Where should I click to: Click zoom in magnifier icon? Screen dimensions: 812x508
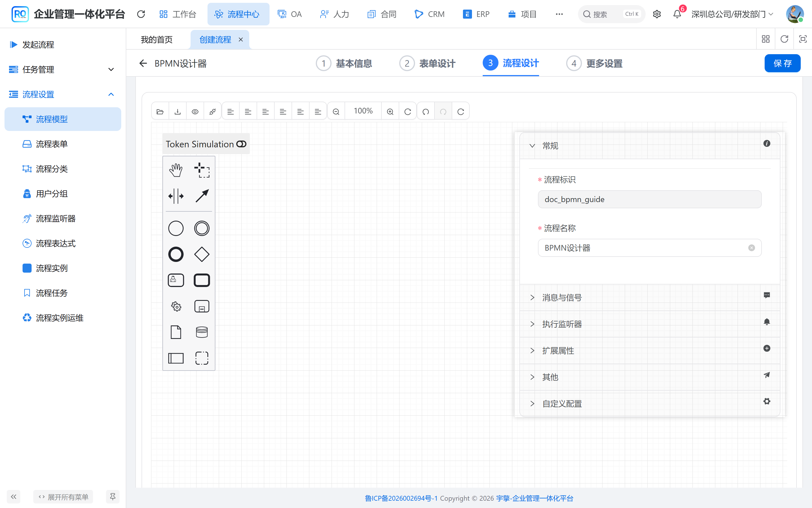(x=390, y=111)
